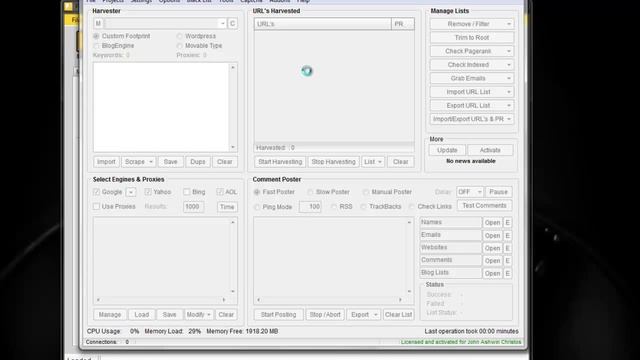
Task: Click Clear in the Harvester panel
Action: pyautogui.click(x=224, y=162)
